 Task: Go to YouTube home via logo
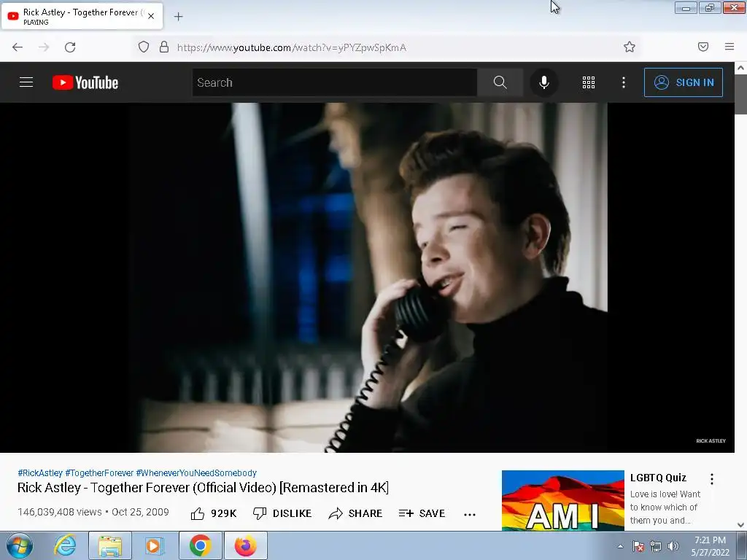pyautogui.click(x=85, y=82)
